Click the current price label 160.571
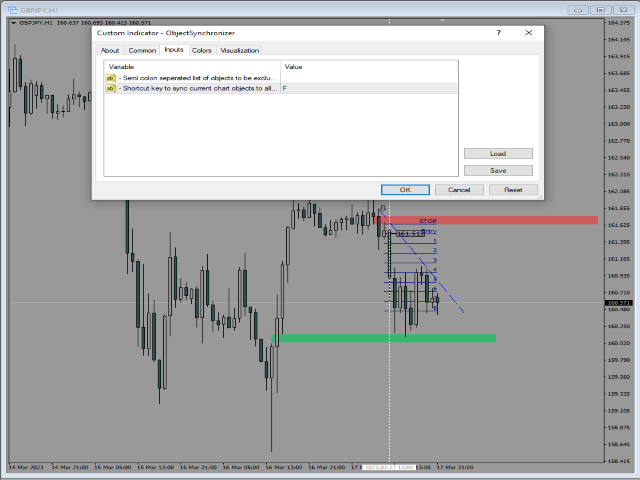Screen dimensions: 640x480 [x=618, y=303]
